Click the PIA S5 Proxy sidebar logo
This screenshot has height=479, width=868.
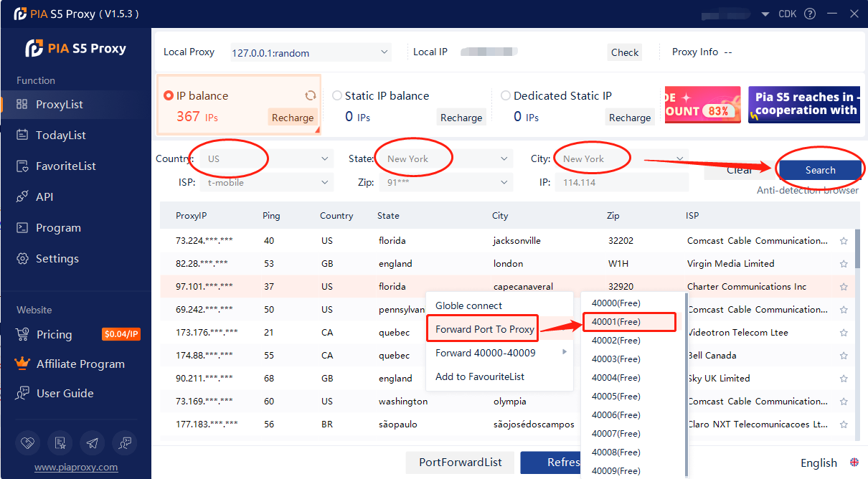pos(75,48)
